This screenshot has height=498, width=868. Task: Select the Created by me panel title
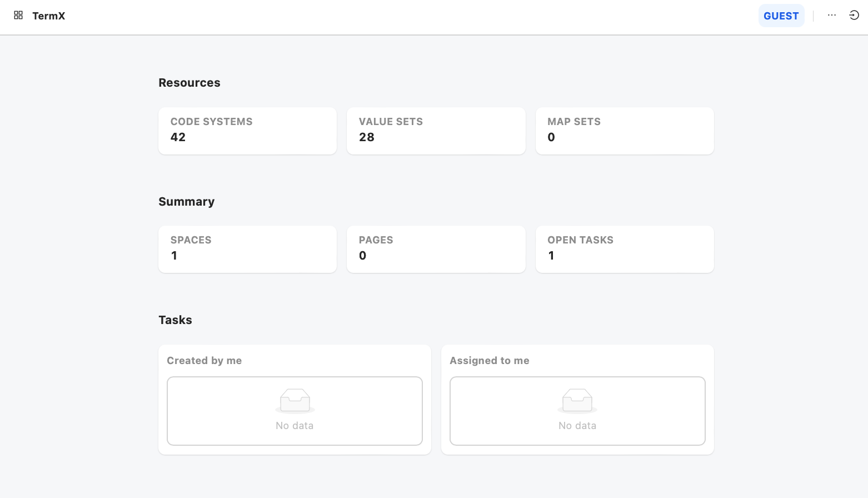tap(204, 361)
